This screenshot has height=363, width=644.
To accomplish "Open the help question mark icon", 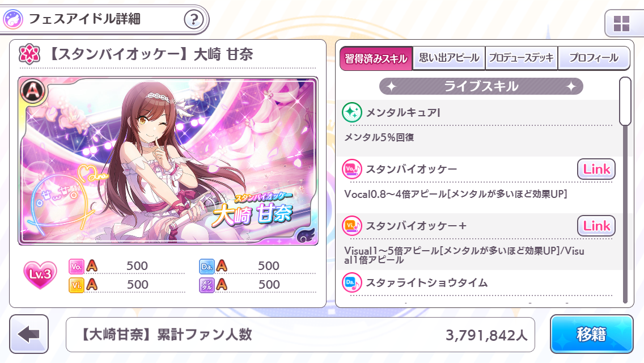I will (193, 19).
